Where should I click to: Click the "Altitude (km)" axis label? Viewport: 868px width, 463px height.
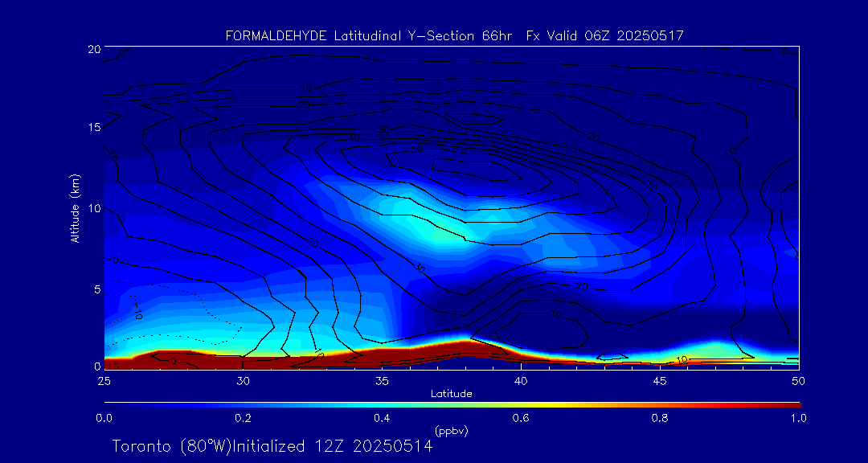pyautogui.click(x=74, y=207)
